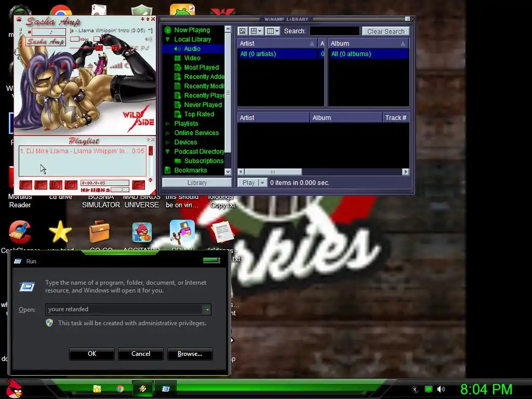
Task: Click previous track in playlist mini controls
Action: coord(83,190)
